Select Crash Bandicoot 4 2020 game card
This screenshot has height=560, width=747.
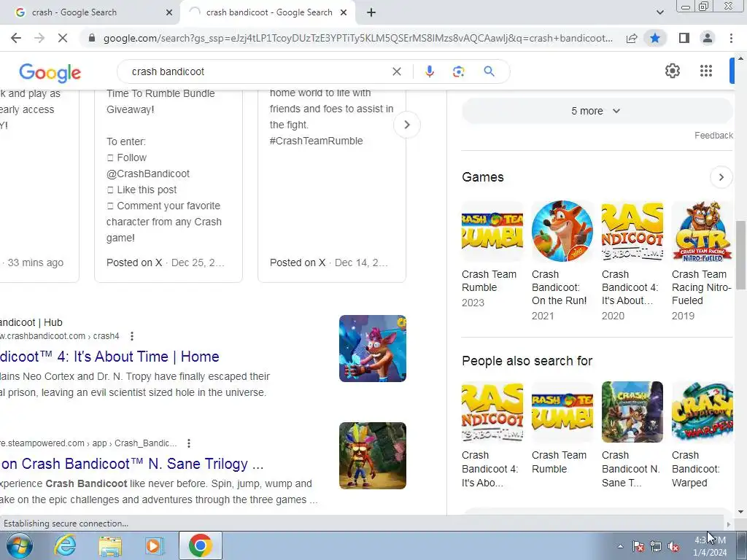pyautogui.click(x=632, y=261)
